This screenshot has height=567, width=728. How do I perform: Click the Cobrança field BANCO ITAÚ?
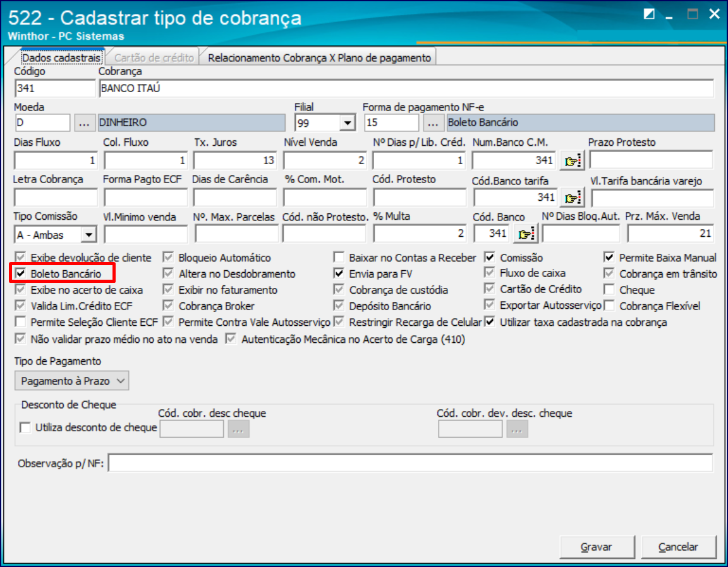coord(406,88)
